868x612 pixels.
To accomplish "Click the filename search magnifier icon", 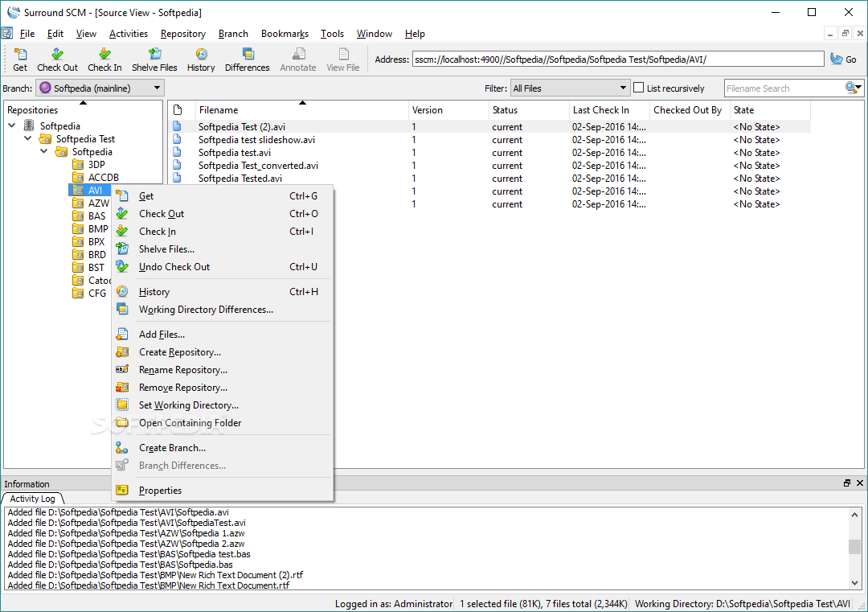I will pyautogui.click(x=853, y=88).
